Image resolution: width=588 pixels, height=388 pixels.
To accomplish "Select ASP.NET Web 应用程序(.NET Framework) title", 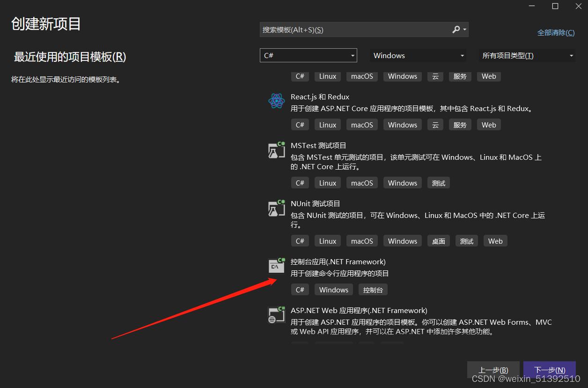I will 359,310.
